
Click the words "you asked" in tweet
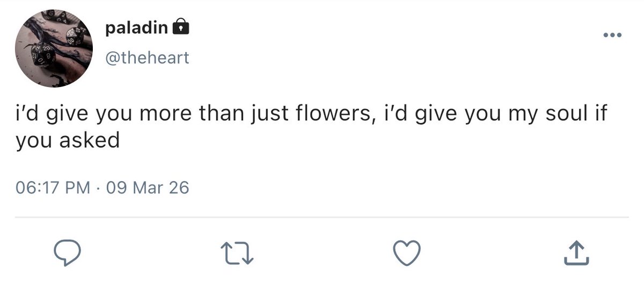(x=67, y=141)
